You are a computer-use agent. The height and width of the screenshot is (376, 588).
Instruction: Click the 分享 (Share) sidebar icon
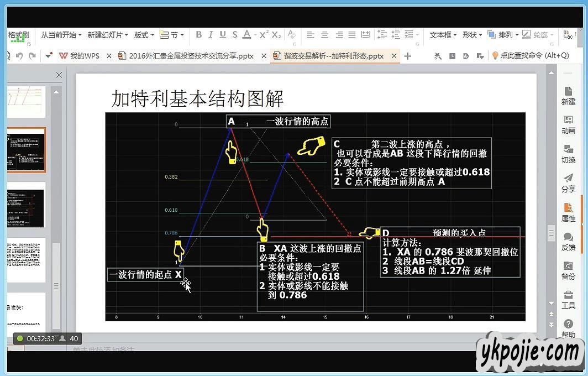[x=568, y=182]
